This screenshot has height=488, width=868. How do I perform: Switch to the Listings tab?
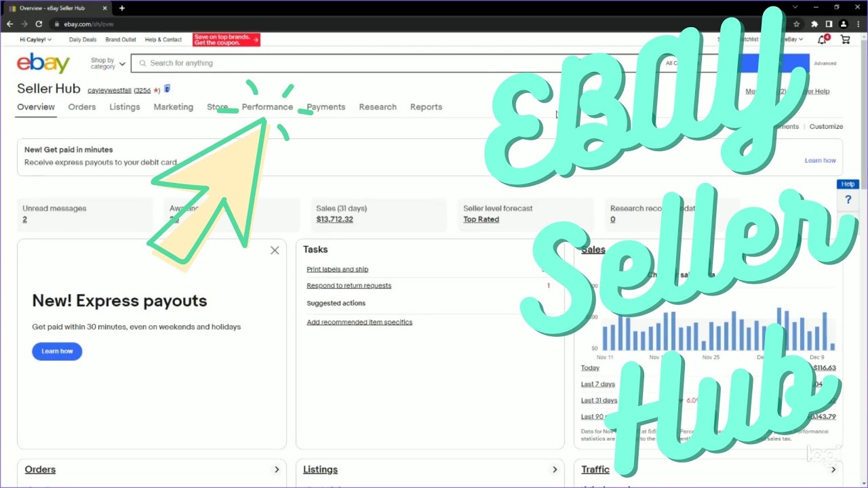[x=125, y=107]
